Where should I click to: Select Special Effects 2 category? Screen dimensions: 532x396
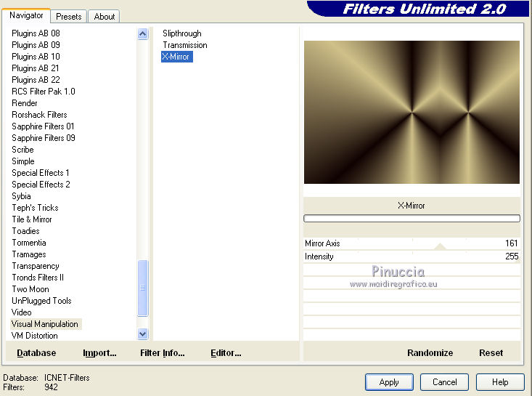pos(41,185)
